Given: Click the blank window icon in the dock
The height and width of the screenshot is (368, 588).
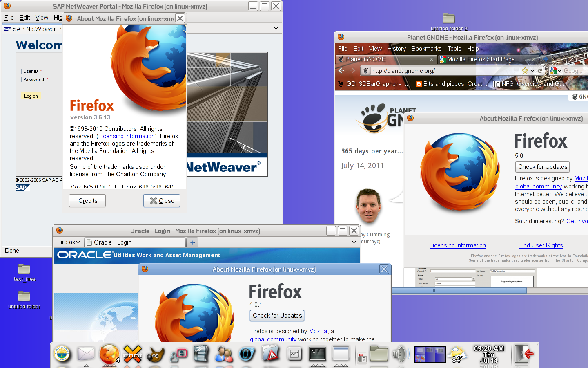Looking at the screenshot, I should click(x=341, y=354).
